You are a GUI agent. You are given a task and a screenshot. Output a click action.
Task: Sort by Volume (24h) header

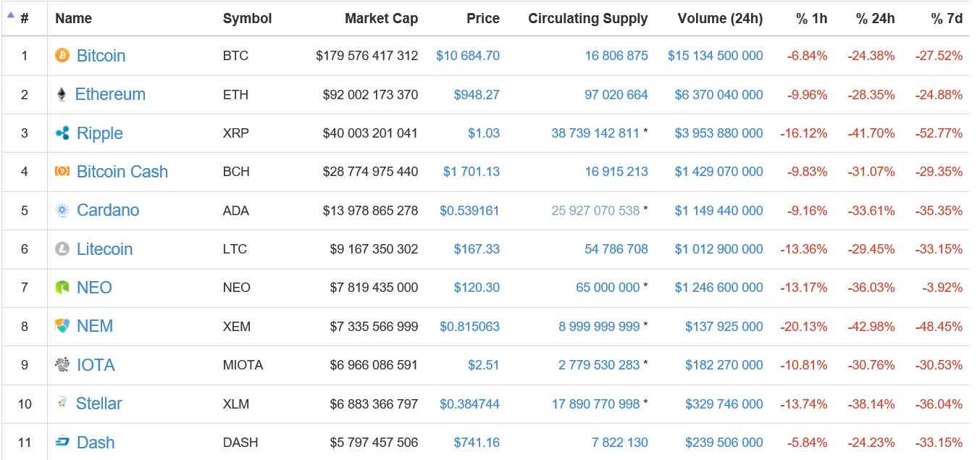pos(720,19)
